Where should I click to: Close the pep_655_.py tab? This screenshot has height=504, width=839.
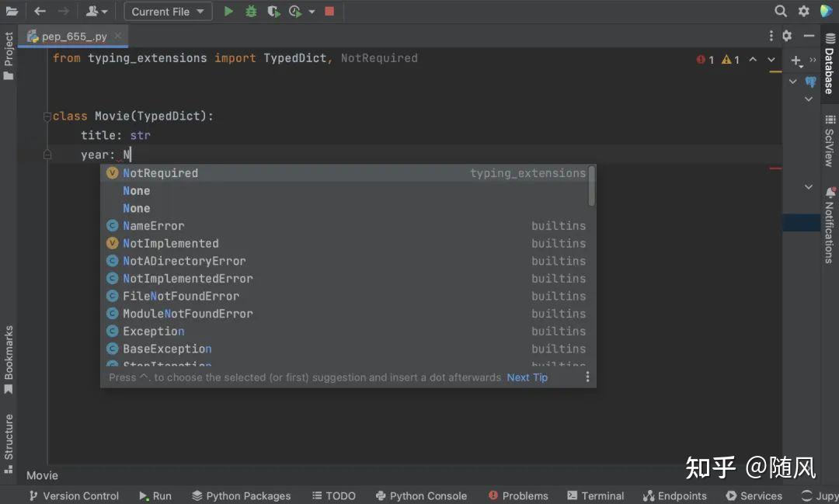click(x=118, y=36)
